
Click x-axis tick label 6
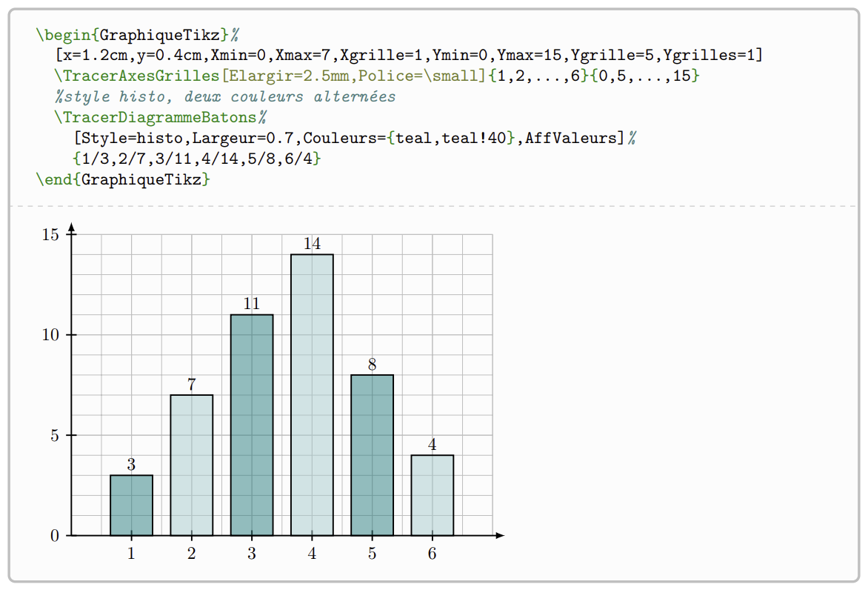(x=433, y=554)
